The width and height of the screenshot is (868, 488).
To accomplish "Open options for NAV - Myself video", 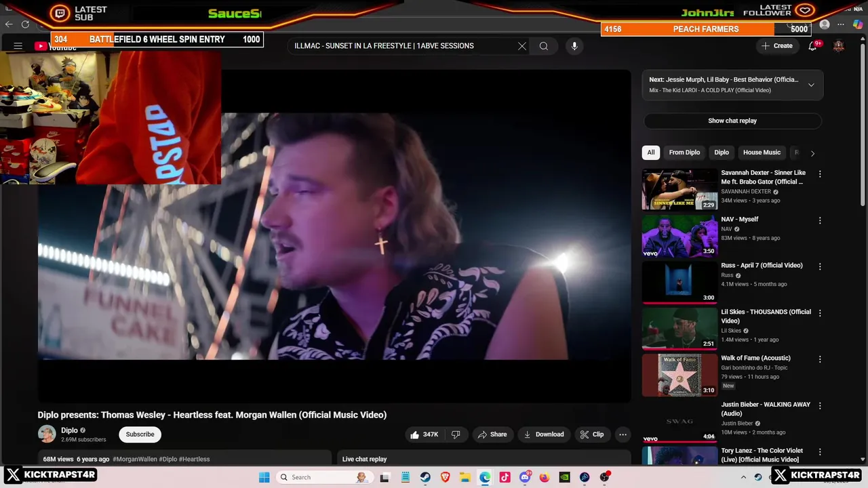I will tap(820, 220).
